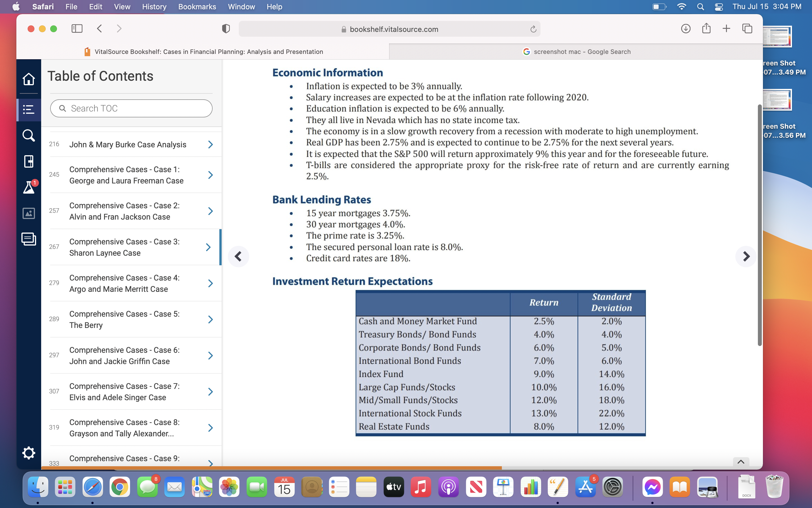Open Finder from the Dock
This screenshot has width=812, height=508.
[38, 487]
